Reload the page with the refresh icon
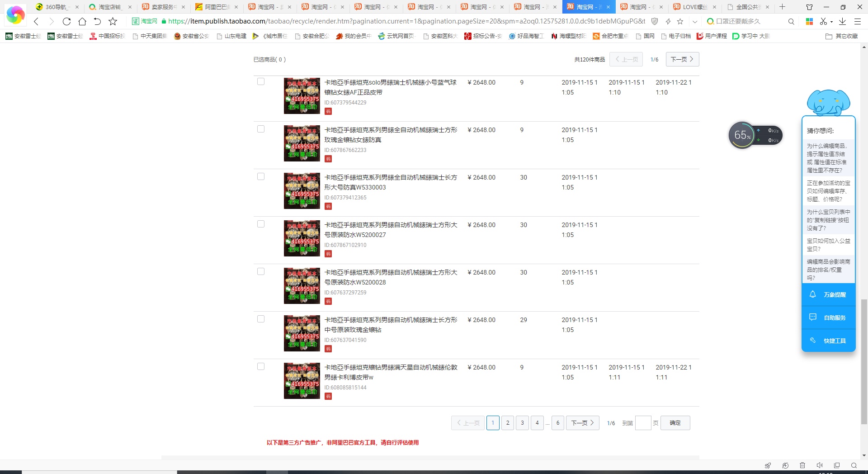This screenshot has width=868, height=474. click(x=66, y=21)
